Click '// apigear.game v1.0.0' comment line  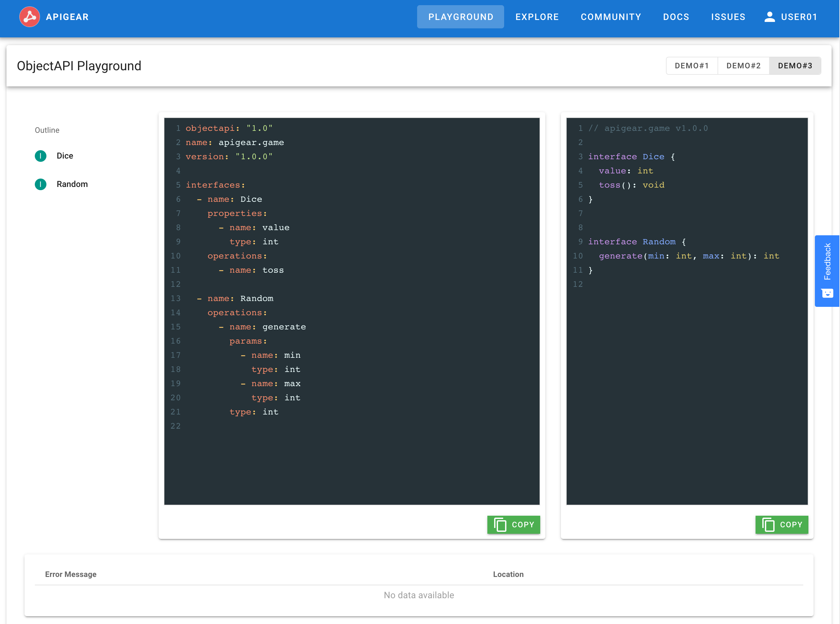pyautogui.click(x=648, y=128)
